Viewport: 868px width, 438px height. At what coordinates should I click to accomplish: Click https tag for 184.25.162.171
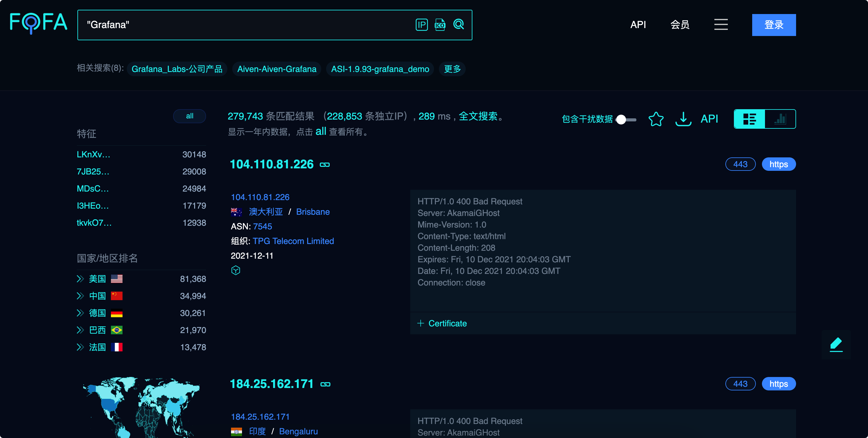[779, 384]
